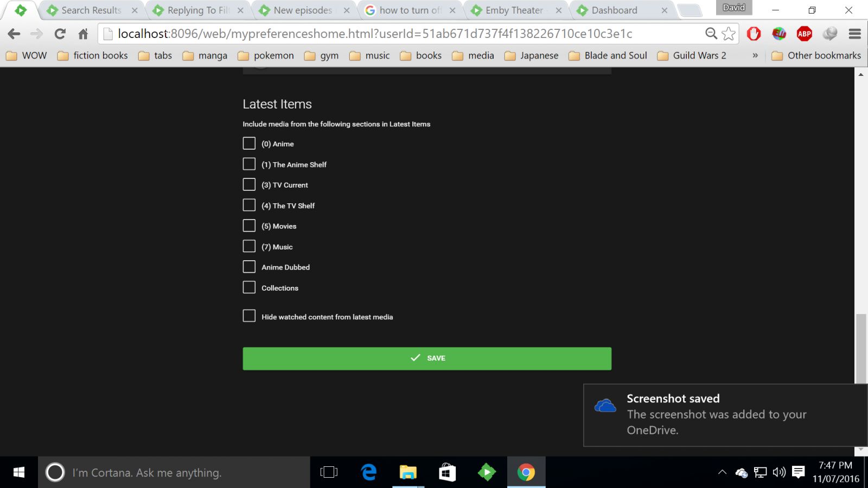Open the 'how to turn off' Google tab
The height and width of the screenshot is (488, 868).
point(410,10)
